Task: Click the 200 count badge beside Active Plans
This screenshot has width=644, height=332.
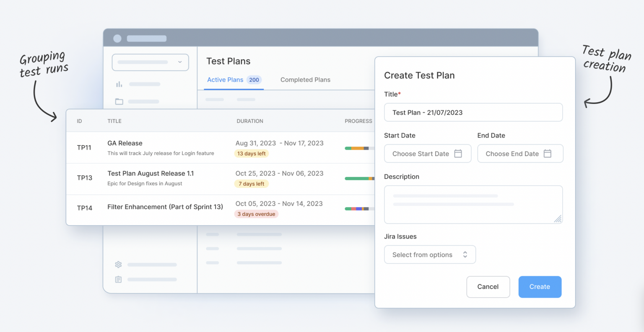Action: [253, 80]
